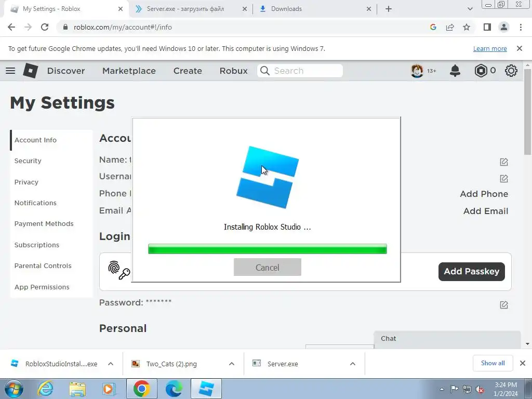Open Windows Start menu
Screen dimensions: 532x399
[14, 389]
